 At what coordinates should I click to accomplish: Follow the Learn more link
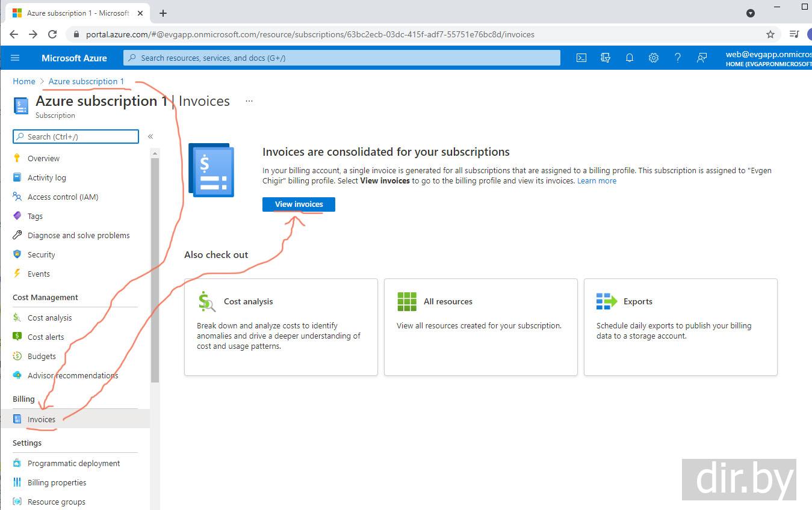pyautogui.click(x=597, y=180)
